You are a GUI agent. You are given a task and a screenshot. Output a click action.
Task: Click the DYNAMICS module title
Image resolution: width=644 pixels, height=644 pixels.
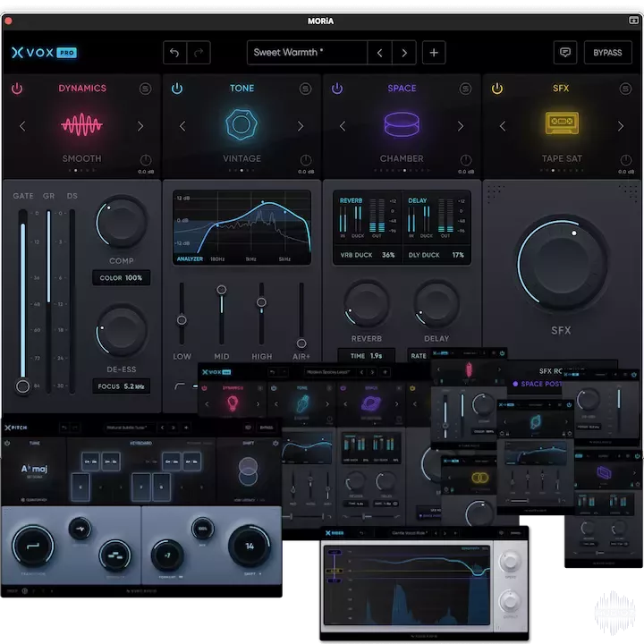pos(82,89)
